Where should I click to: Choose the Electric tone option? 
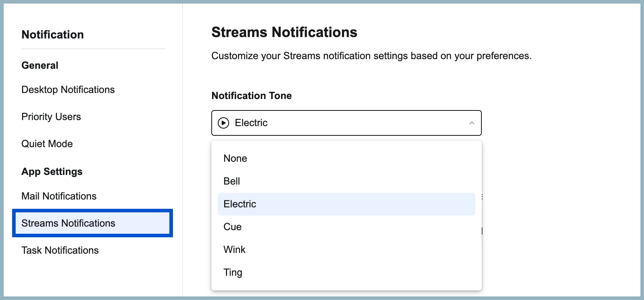[239, 204]
